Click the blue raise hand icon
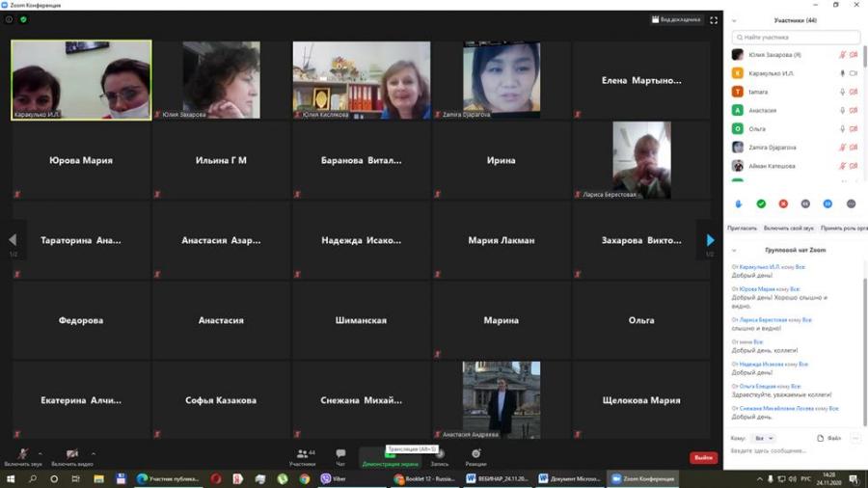The height and width of the screenshot is (488, 868). (739, 203)
